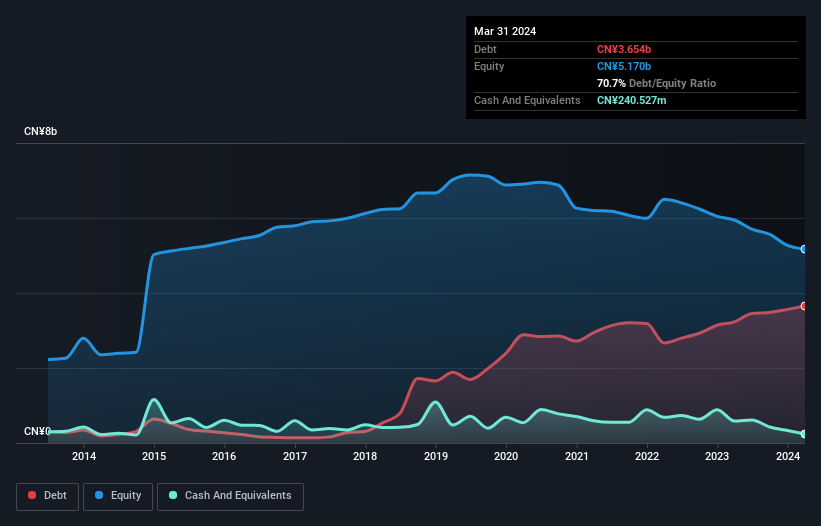Click the 2020 x-axis label
The image size is (821, 526).
(x=506, y=457)
